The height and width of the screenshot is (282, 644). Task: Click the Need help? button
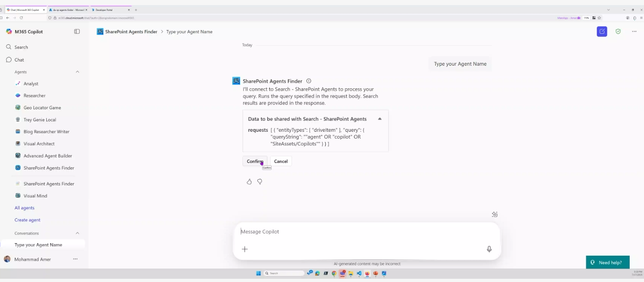click(608, 263)
